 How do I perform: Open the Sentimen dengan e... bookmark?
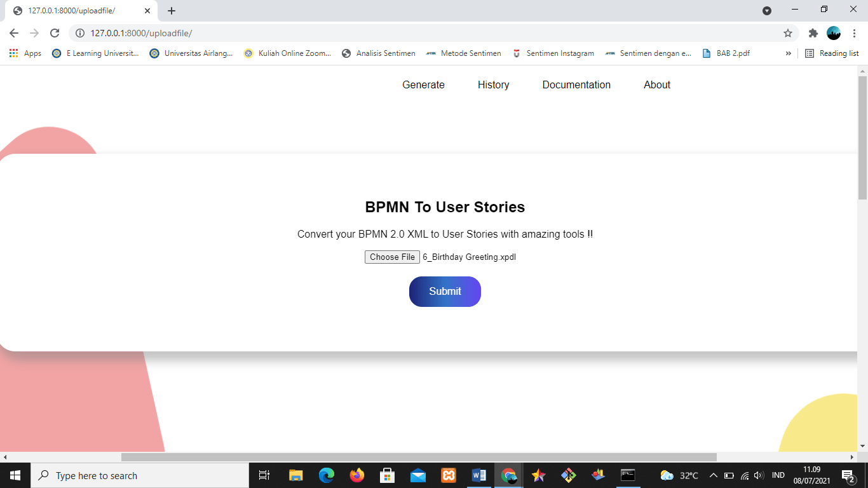648,53
